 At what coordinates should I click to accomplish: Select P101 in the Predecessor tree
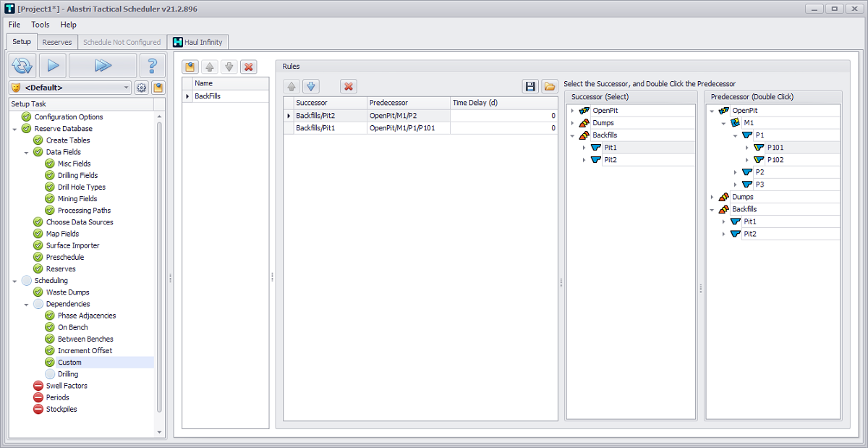pyautogui.click(x=775, y=148)
